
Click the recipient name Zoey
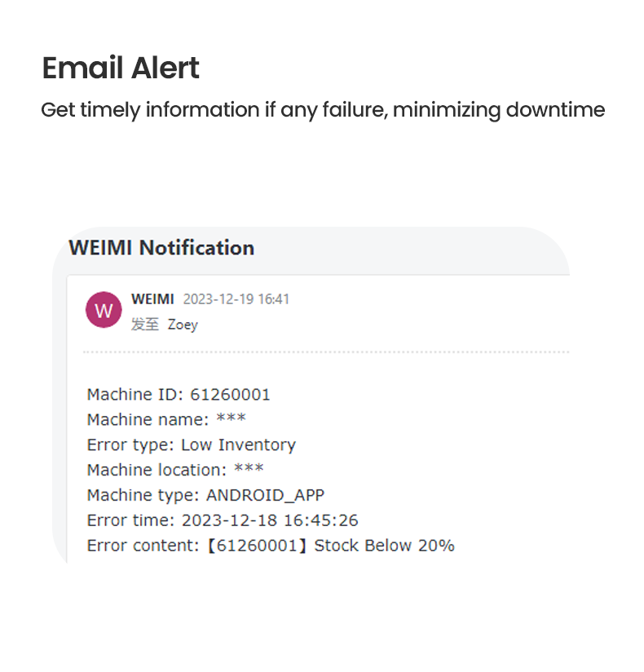(x=183, y=325)
